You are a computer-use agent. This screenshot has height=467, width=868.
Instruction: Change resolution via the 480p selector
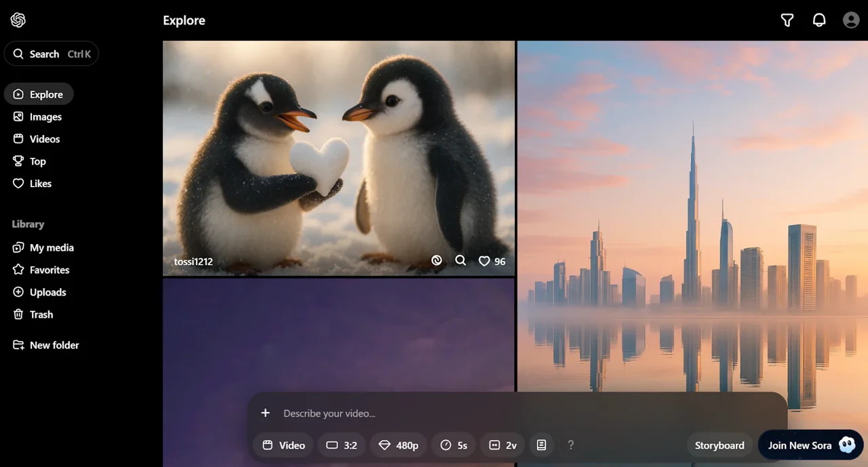(x=398, y=445)
